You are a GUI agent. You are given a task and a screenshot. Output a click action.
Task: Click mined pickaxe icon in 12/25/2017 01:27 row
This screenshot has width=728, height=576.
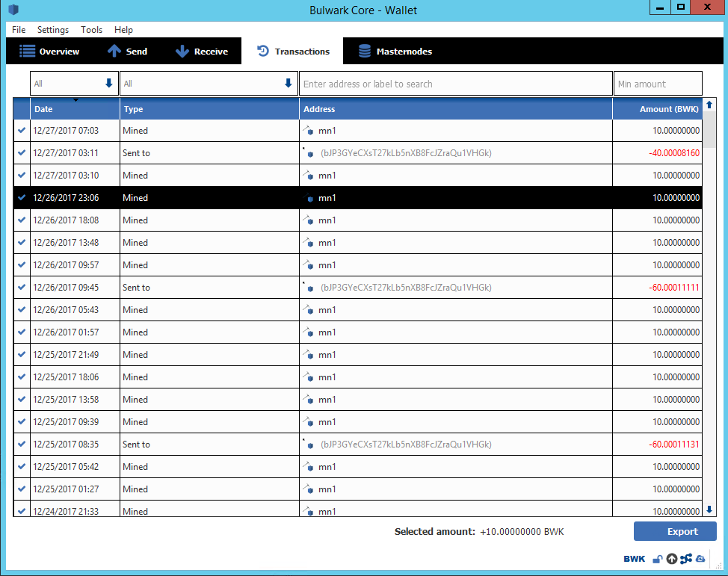pos(308,489)
